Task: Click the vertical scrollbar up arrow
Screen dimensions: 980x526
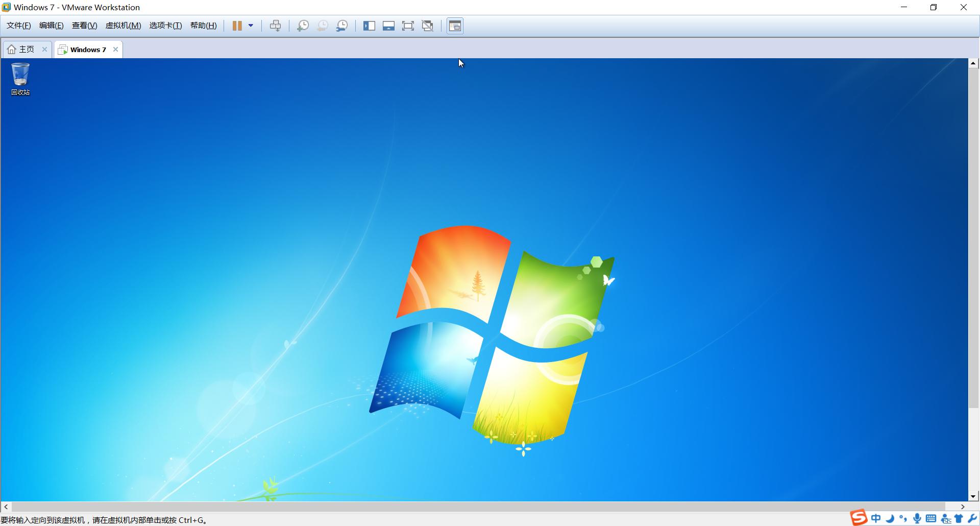Action: [x=973, y=63]
